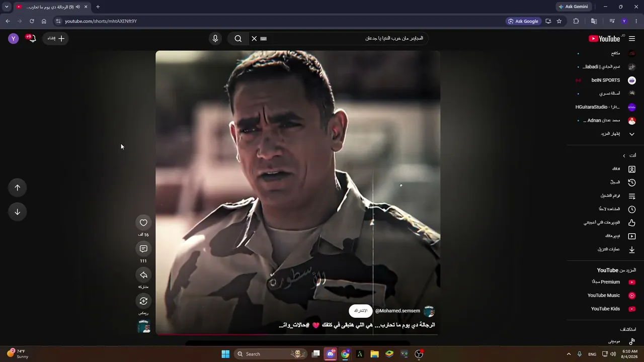This screenshot has width=644, height=362.
Task: Open the You section chevron
Action: [624, 156]
